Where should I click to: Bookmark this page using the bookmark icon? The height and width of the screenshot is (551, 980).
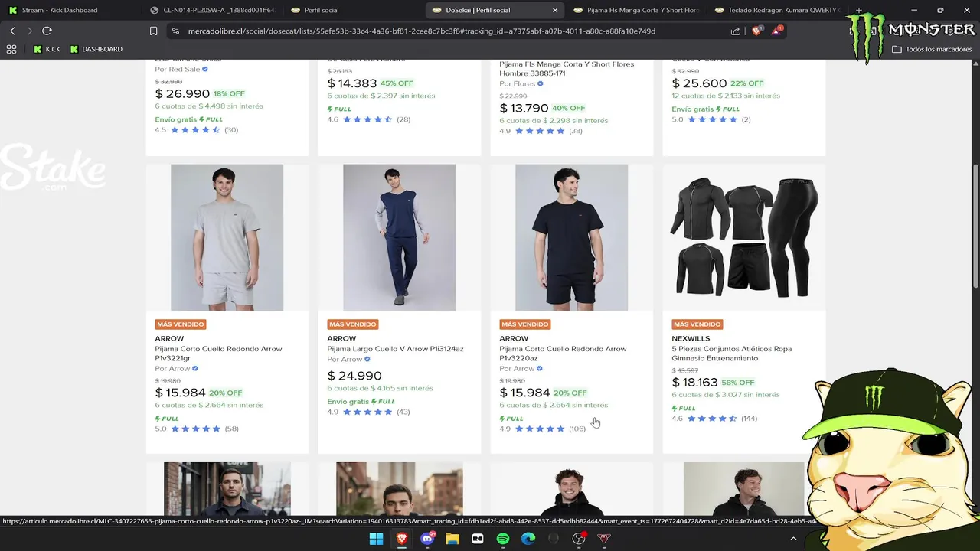click(154, 31)
